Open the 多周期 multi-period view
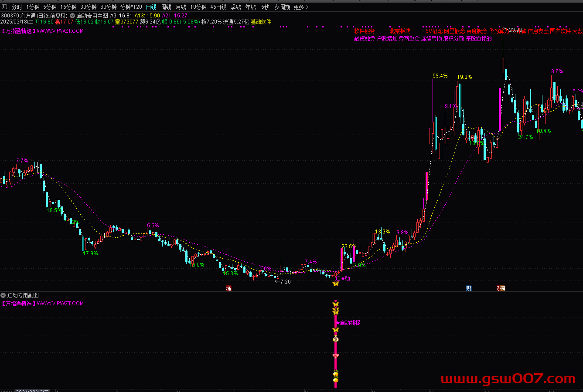Screen dimensions: 583x392 [x=282, y=7]
